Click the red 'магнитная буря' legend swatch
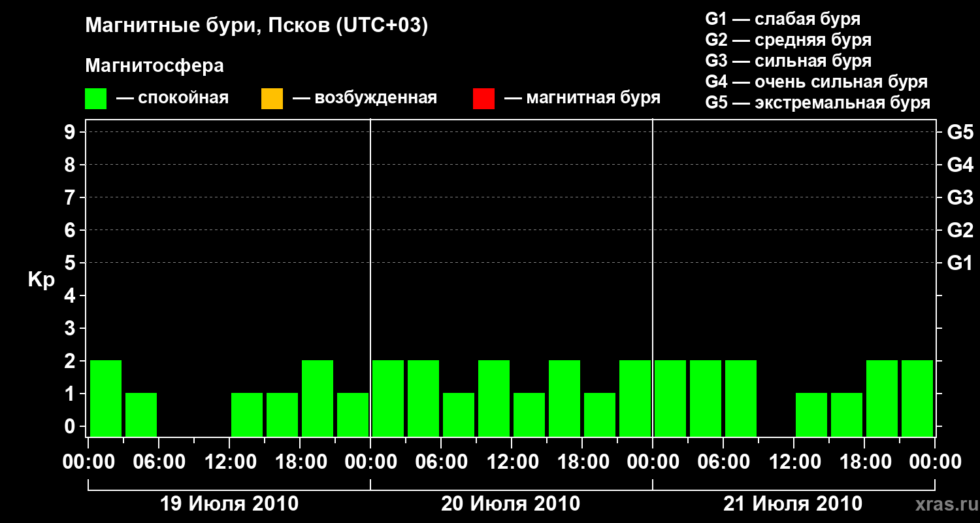 pyautogui.click(x=483, y=99)
